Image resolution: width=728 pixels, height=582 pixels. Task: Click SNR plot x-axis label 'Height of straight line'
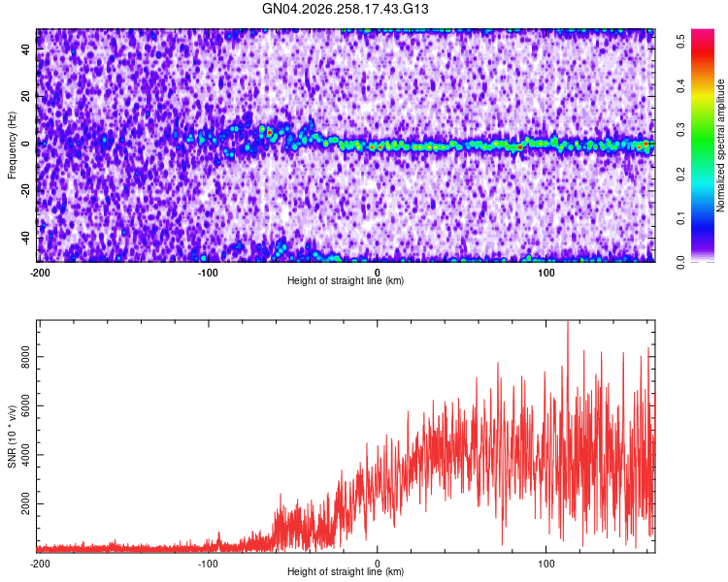click(335, 571)
